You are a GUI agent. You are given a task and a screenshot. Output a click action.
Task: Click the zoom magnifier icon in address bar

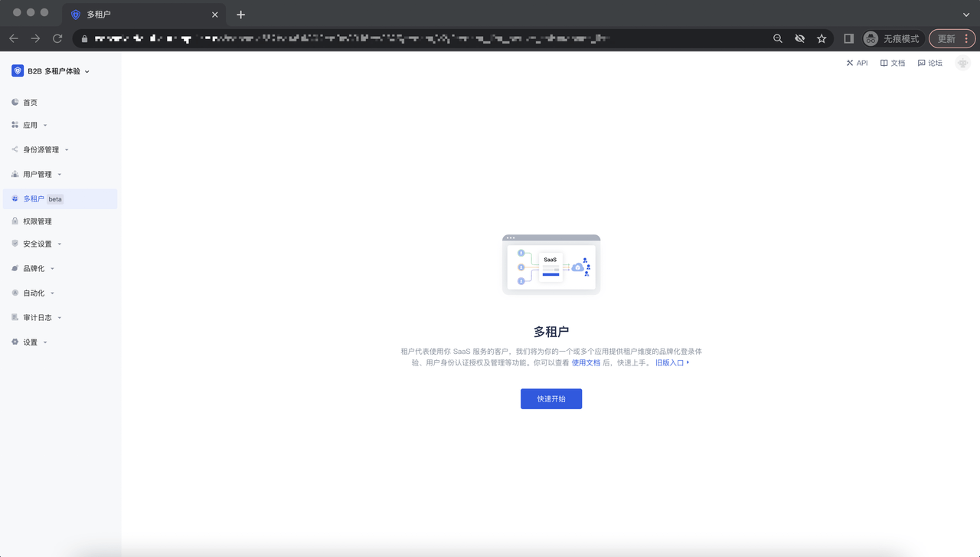pyautogui.click(x=778, y=38)
